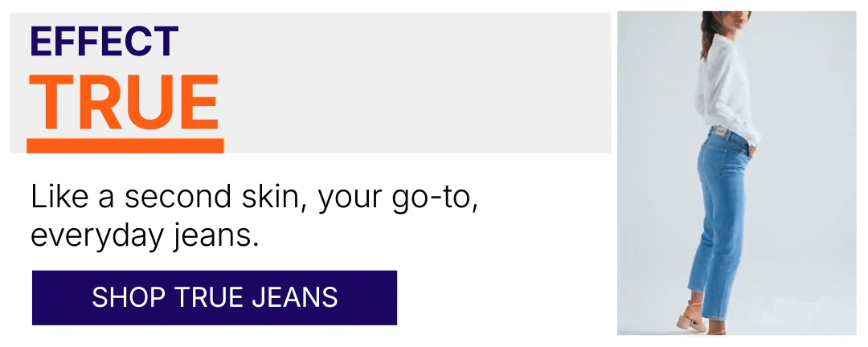Click the SHOP TRUE JEANS button
The image size is (868, 347).
(x=214, y=297)
